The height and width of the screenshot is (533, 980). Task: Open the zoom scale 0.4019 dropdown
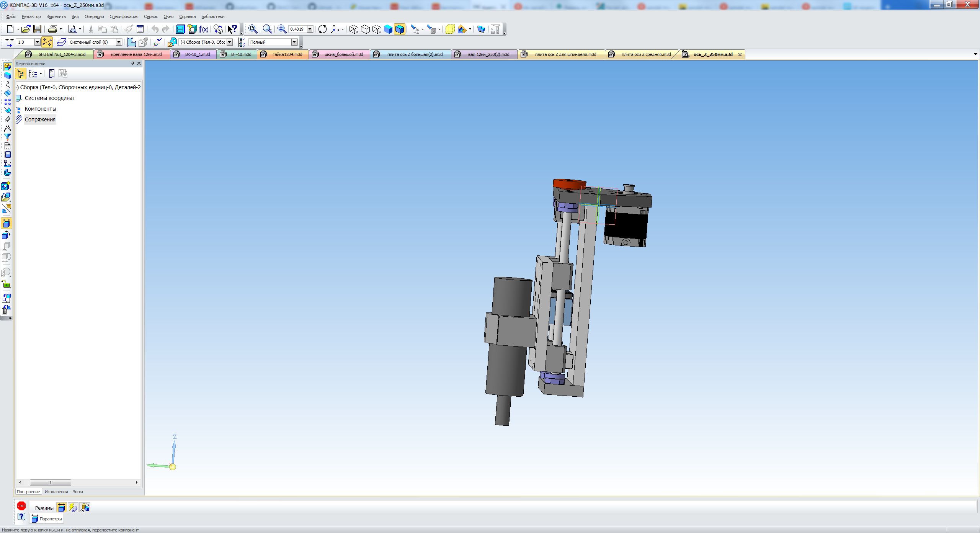pyautogui.click(x=310, y=29)
